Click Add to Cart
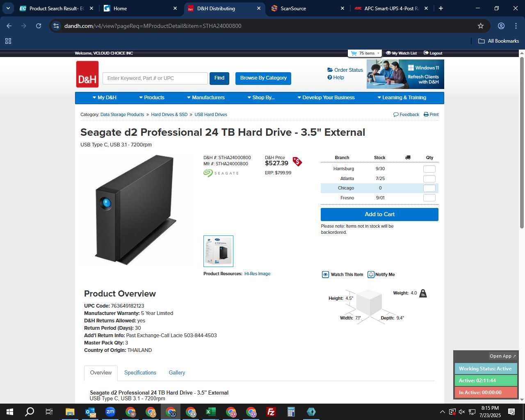Image resolution: width=525 pixels, height=420 pixels. tap(379, 215)
